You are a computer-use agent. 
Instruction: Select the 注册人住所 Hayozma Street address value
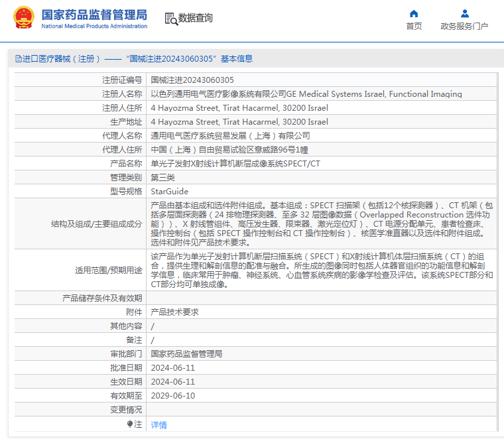coord(239,108)
